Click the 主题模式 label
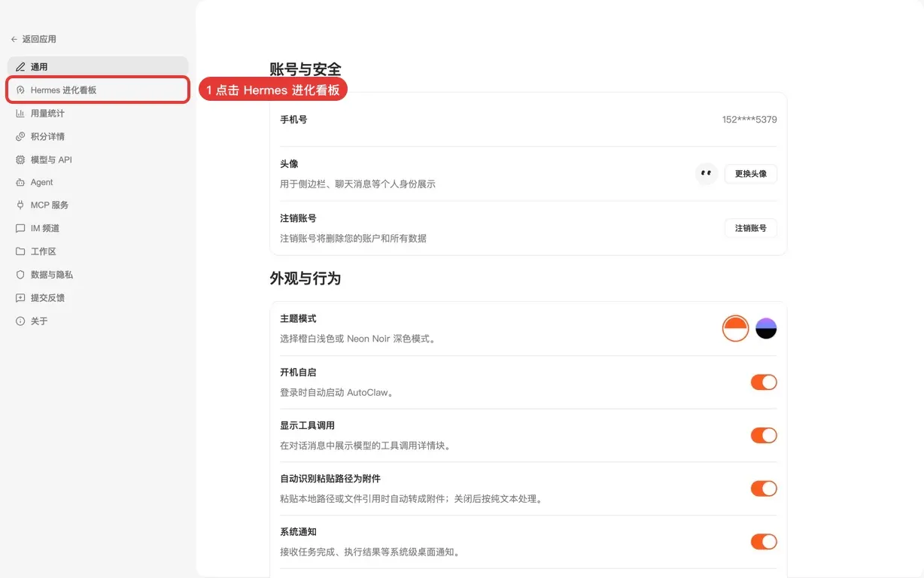 (298, 319)
